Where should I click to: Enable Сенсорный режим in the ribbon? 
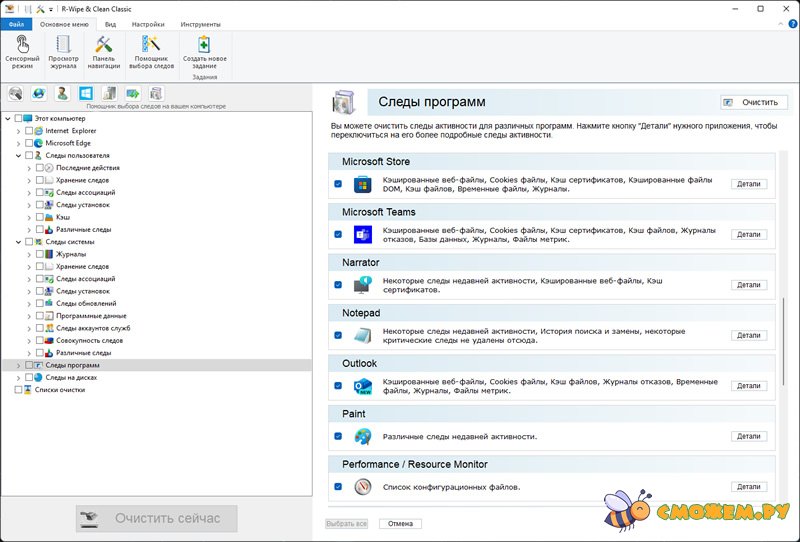click(23, 52)
